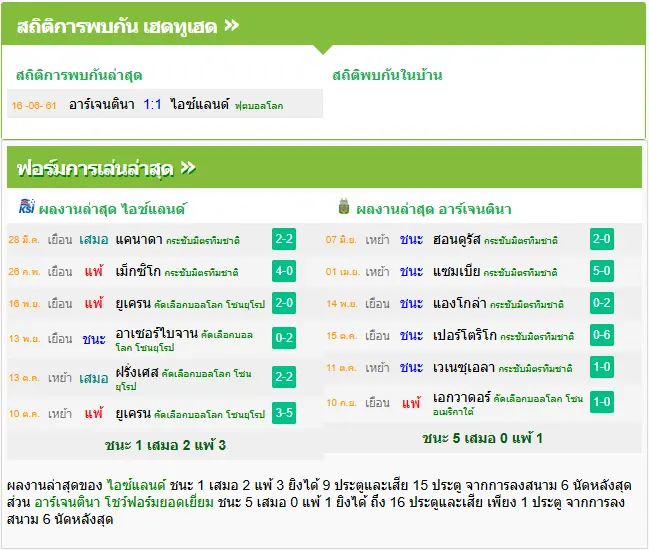Click the ผลงานล่าสุด ไอซ์แลนด์ heading
649x550 pixels.
point(113,209)
